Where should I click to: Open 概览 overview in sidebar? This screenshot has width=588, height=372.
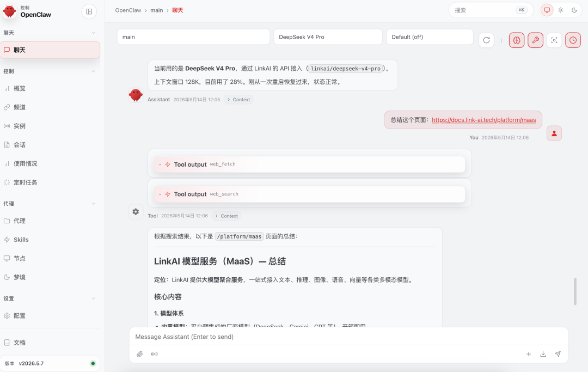point(50,88)
